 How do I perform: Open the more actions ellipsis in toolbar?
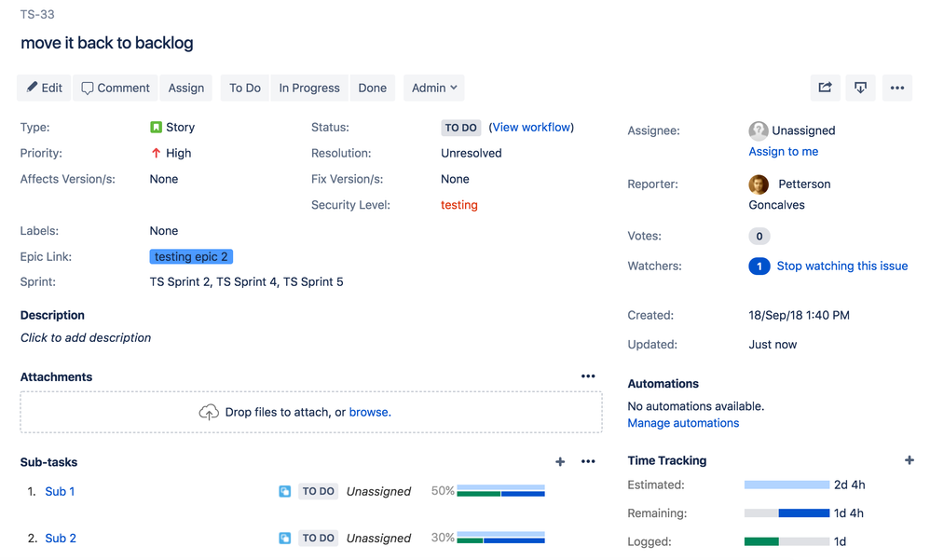897,88
